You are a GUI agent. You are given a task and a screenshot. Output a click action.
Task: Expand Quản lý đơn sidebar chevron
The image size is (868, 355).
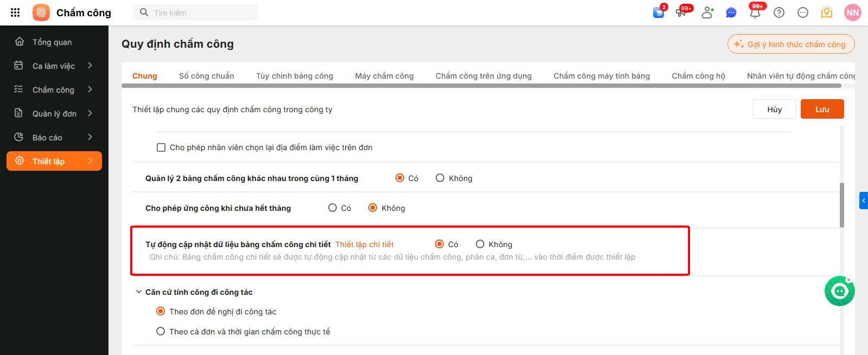(x=90, y=113)
